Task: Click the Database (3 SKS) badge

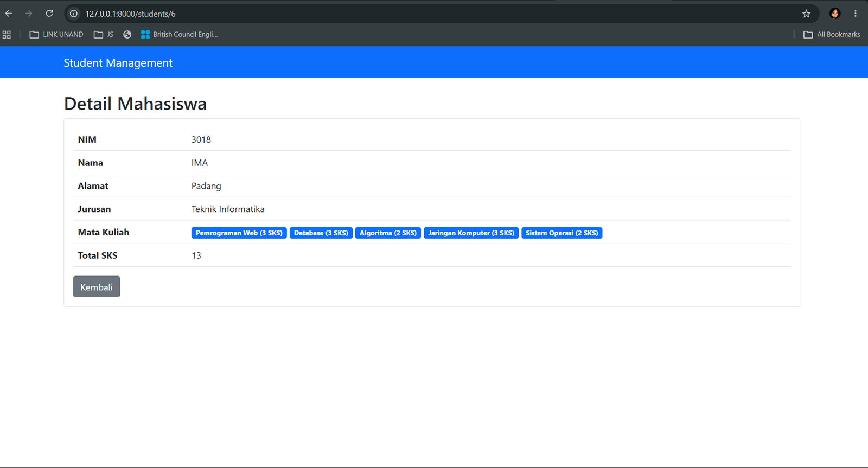Action: [x=321, y=233]
